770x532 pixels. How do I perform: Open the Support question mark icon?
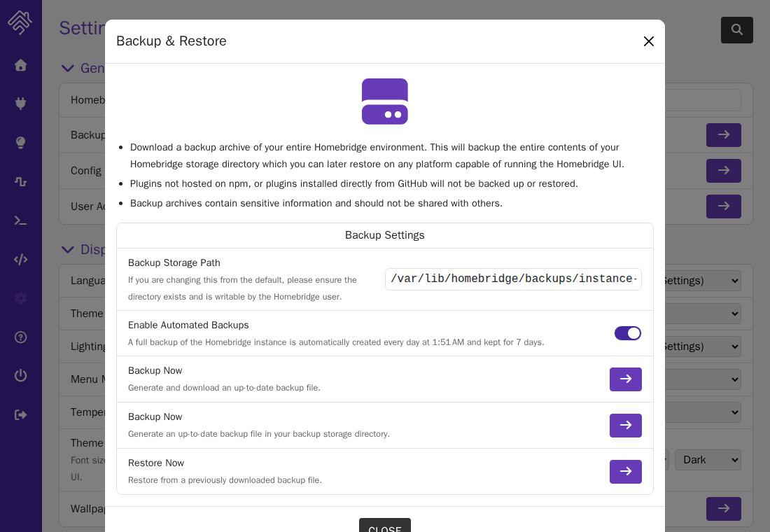tap(20, 337)
